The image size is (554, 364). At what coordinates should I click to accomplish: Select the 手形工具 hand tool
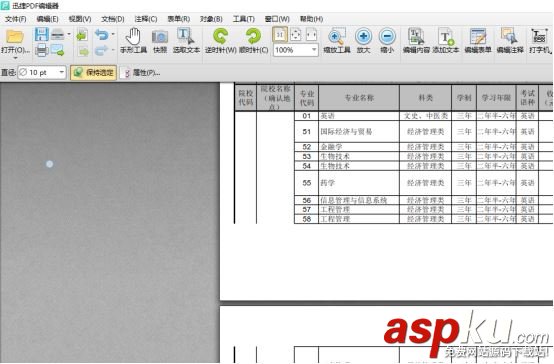coord(134,40)
